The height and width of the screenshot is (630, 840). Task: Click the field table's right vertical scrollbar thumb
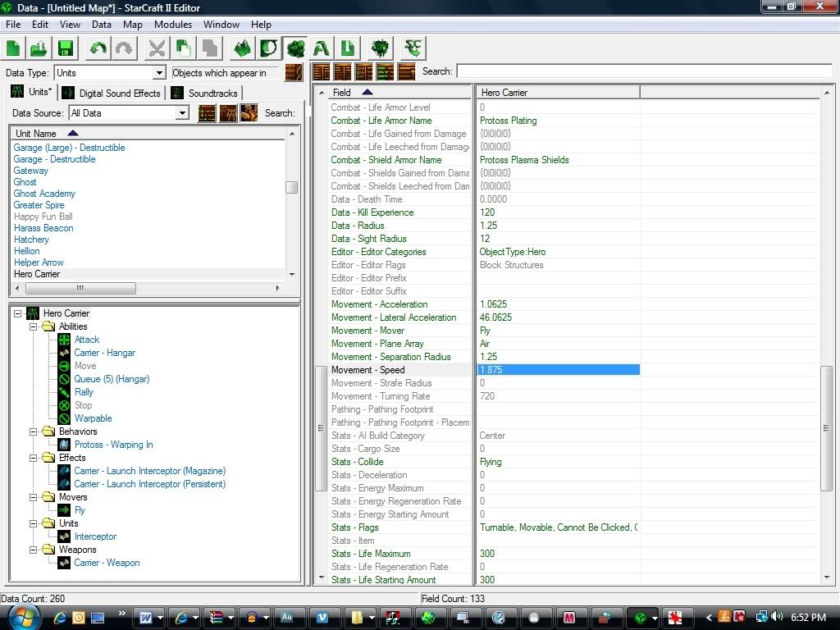pos(827,428)
